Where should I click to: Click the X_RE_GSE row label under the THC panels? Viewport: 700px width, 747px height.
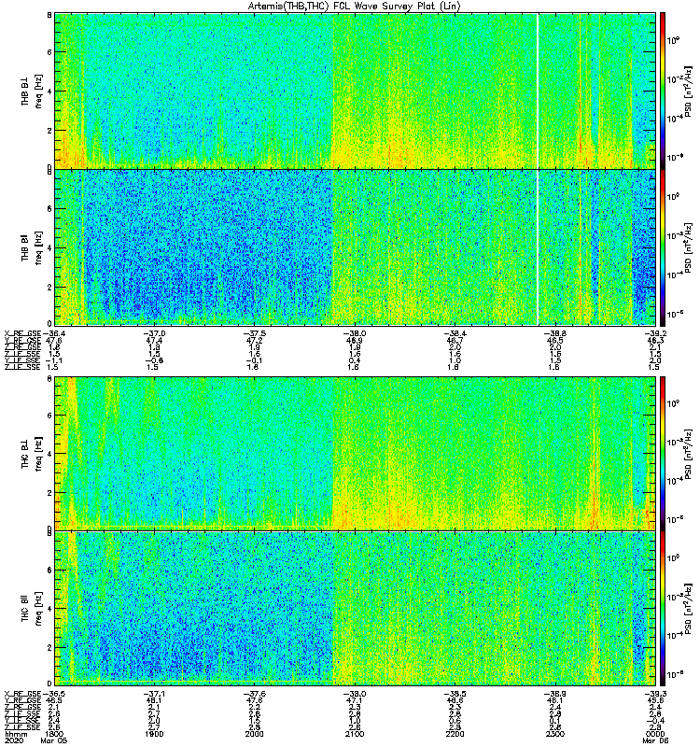(x=22, y=694)
